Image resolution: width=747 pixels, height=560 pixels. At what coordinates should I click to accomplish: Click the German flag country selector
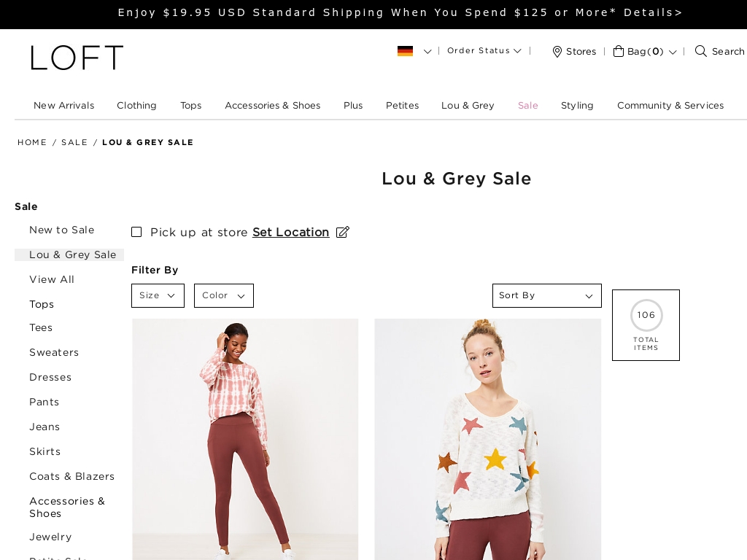pos(406,51)
